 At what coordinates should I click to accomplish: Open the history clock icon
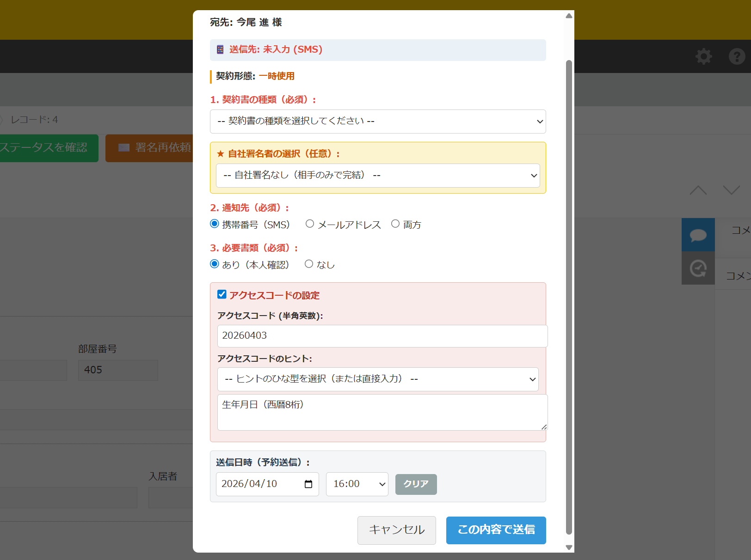(698, 268)
